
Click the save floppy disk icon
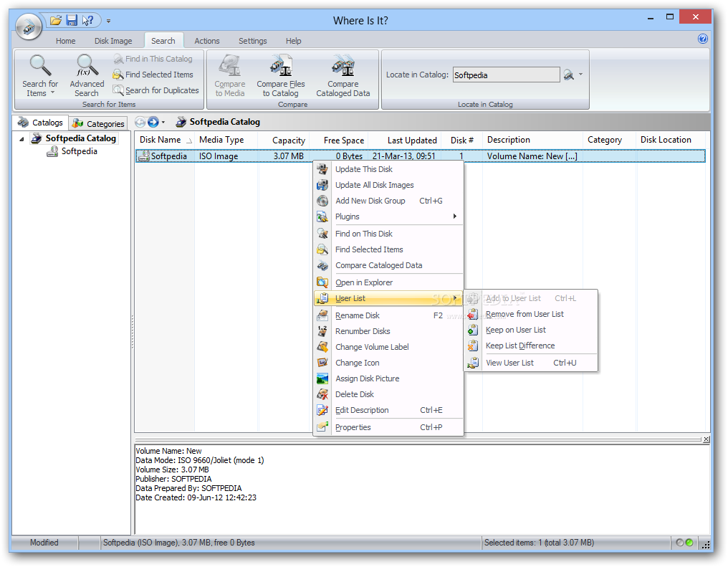pos(72,21)
